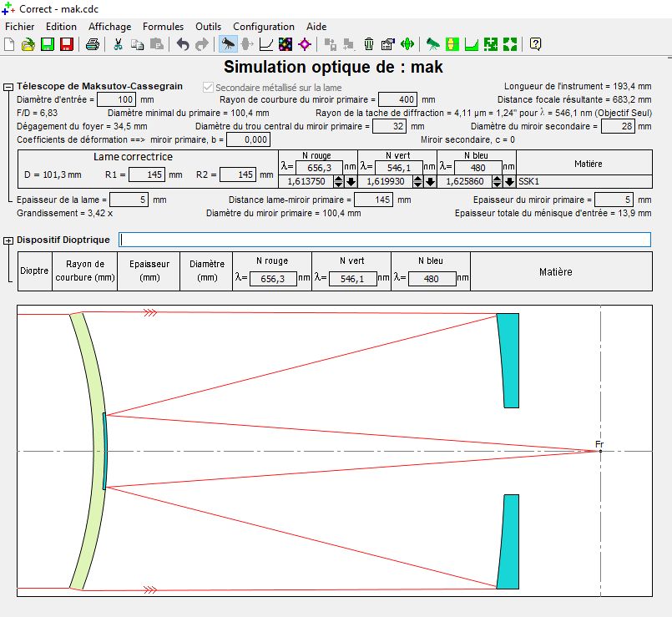The height and width of the screenshot is (617, 672).
Task: Open a file with the folder icon
Action: coord(28,44)
